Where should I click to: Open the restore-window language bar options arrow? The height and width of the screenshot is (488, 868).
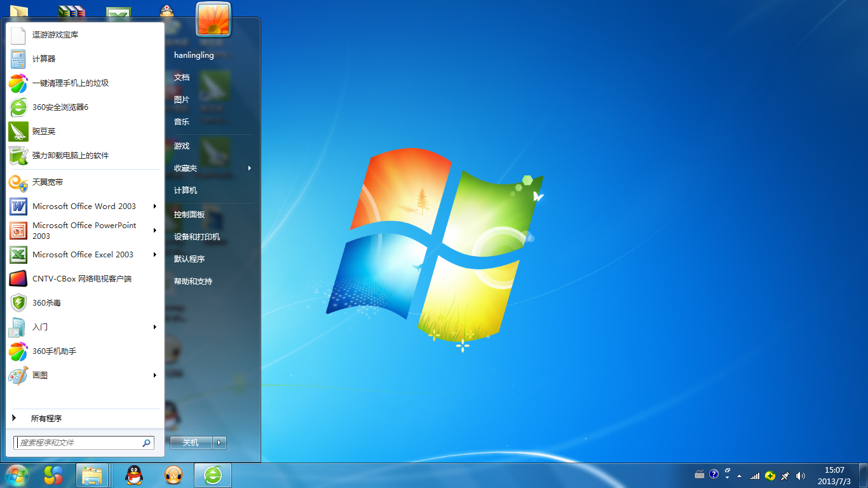[x=727, y=478]
